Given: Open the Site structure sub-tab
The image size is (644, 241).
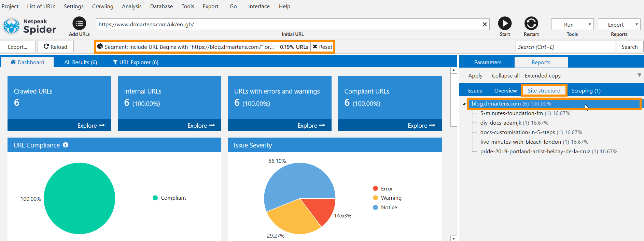Looking at the screenshot, I should pos(544,90).
